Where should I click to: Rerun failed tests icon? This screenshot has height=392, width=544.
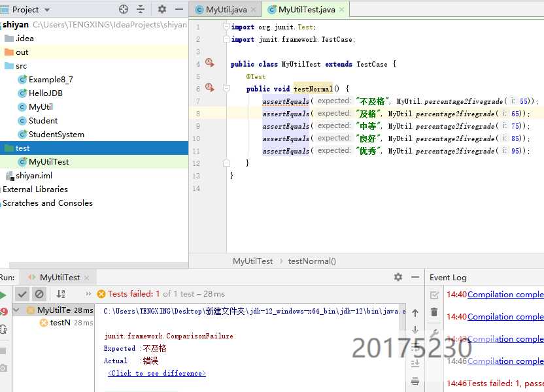click(4, 311)
